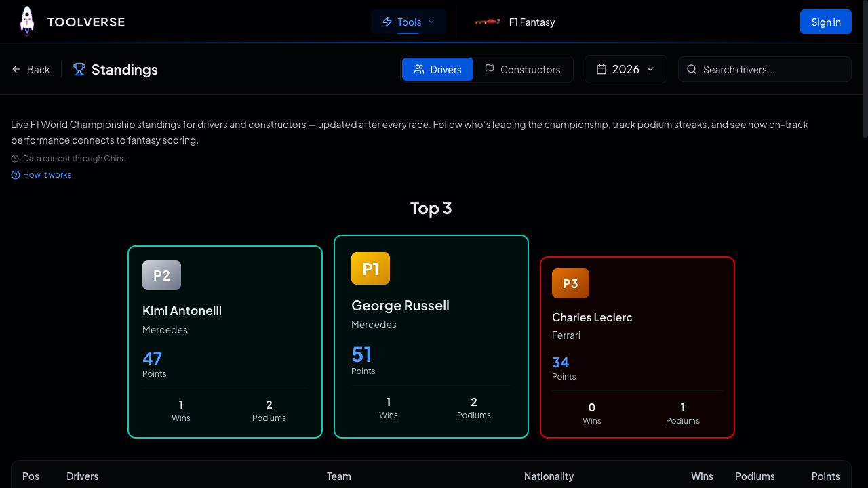Viewport: 868px width, 488px height.
Task: Click the 34 points value
Action: tap(560, 362)
